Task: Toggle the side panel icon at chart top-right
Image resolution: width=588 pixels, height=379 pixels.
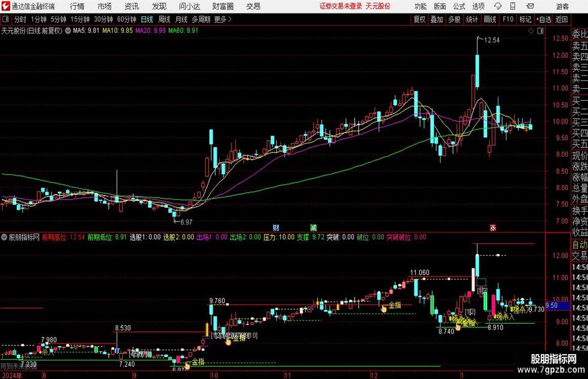Action: point(540,31)
